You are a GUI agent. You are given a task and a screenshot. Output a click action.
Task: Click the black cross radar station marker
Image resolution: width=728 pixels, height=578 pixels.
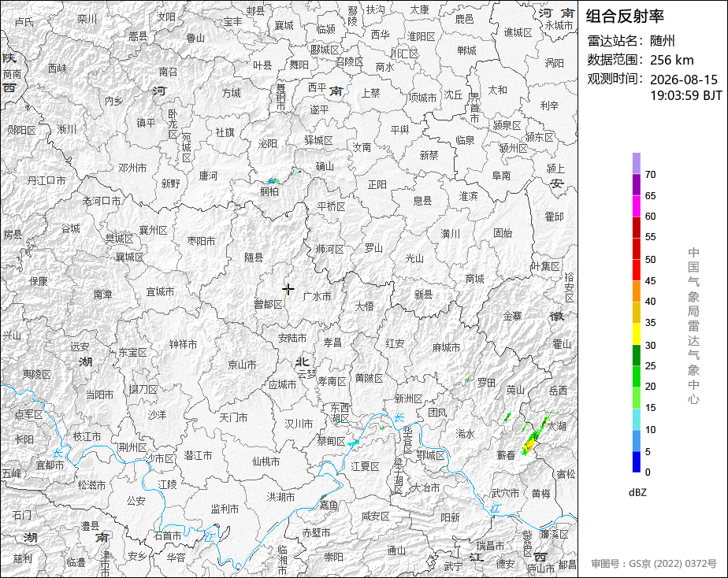point(288,289)
